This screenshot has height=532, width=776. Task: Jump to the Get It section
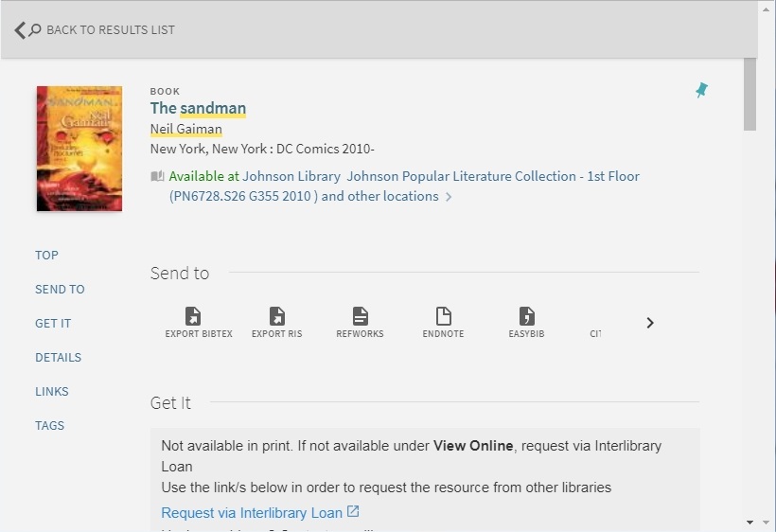coord(53,324)
